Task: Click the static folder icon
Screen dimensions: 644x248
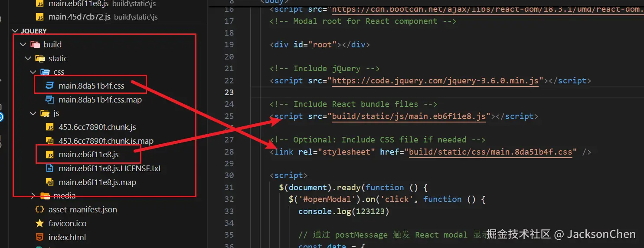Action: tap(39, 58)
